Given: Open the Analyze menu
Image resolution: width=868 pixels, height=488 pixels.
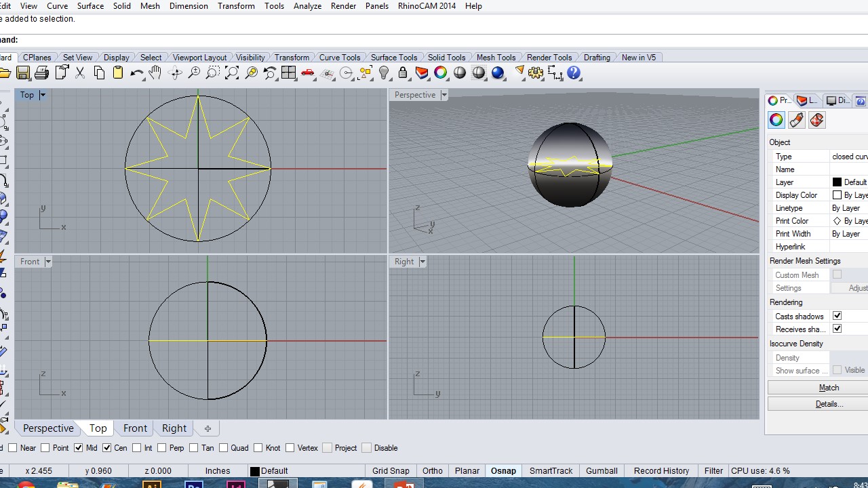Looking at the screenshot, I should 307,6.
